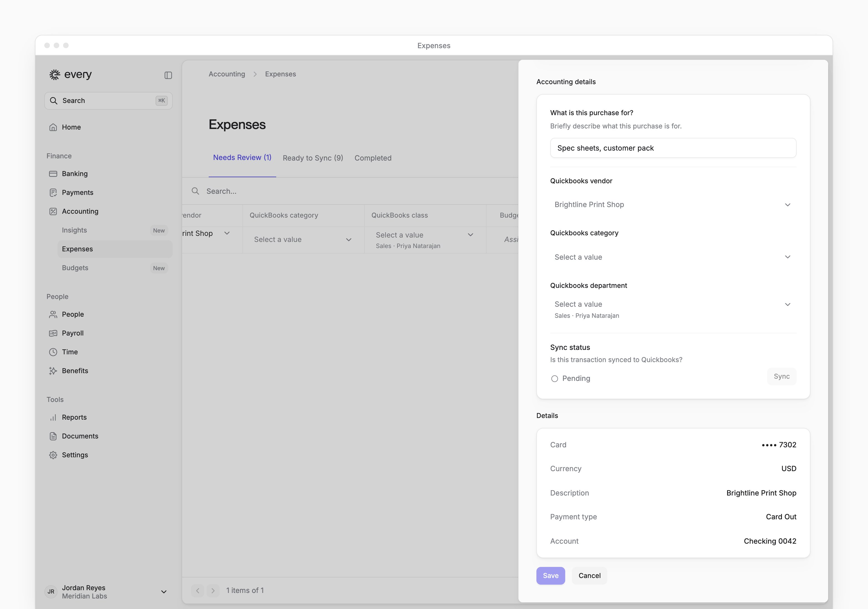Image resolution: width=868 pixels, height=609 pixels.
Task: Click the Settings gear icon
Action: coord(53,455)
